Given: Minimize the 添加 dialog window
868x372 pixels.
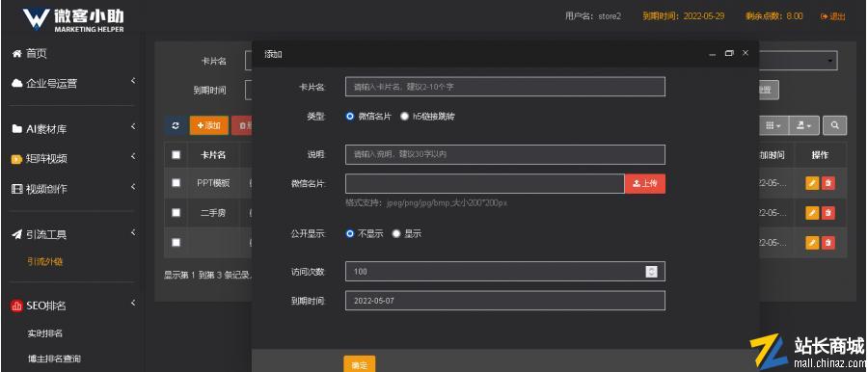Looking at the screenshot, I should [x=713, y=54].
